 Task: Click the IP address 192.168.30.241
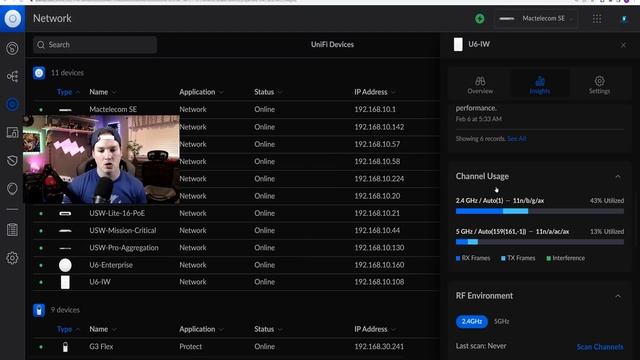[x=379, y=347]
